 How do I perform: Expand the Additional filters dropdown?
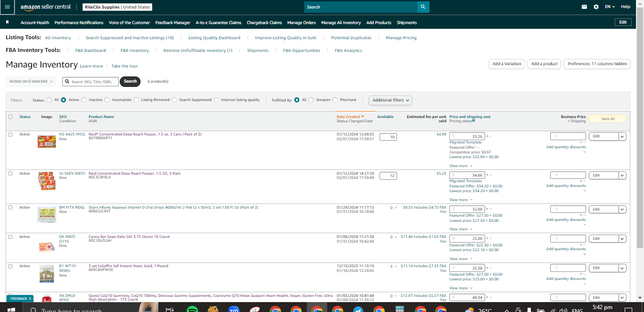[x=390, y=100]
